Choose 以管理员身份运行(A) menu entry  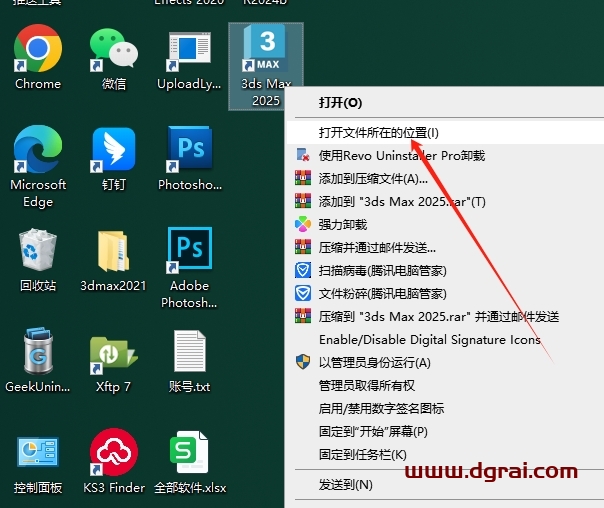[445, 363]
